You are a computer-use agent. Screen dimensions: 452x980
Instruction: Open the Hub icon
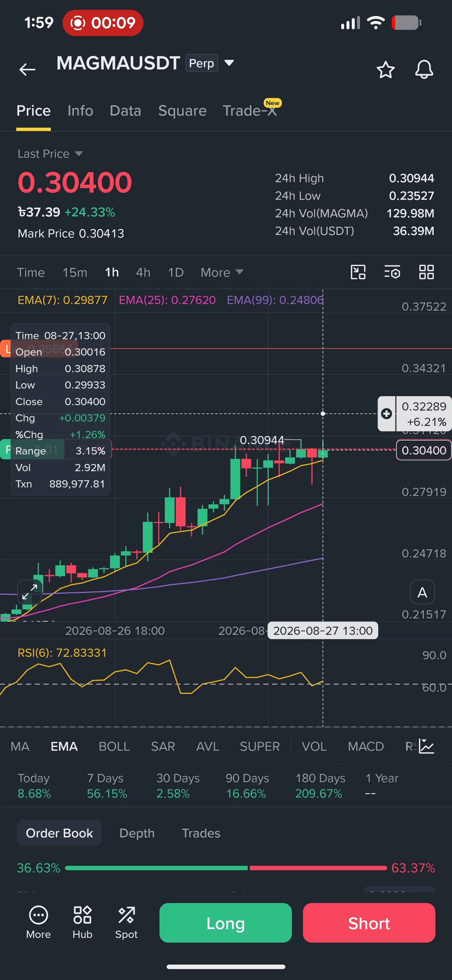point(83,923)
